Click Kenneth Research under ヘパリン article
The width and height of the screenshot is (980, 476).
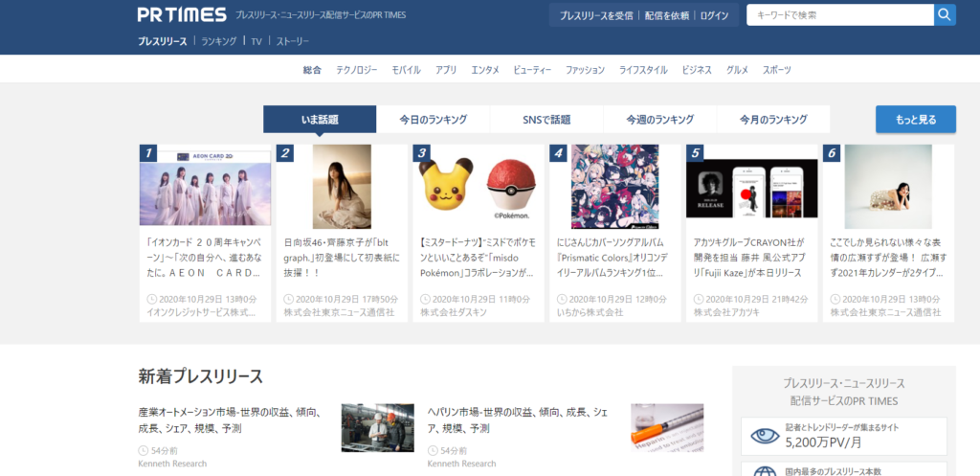click(x=462, y=464)
